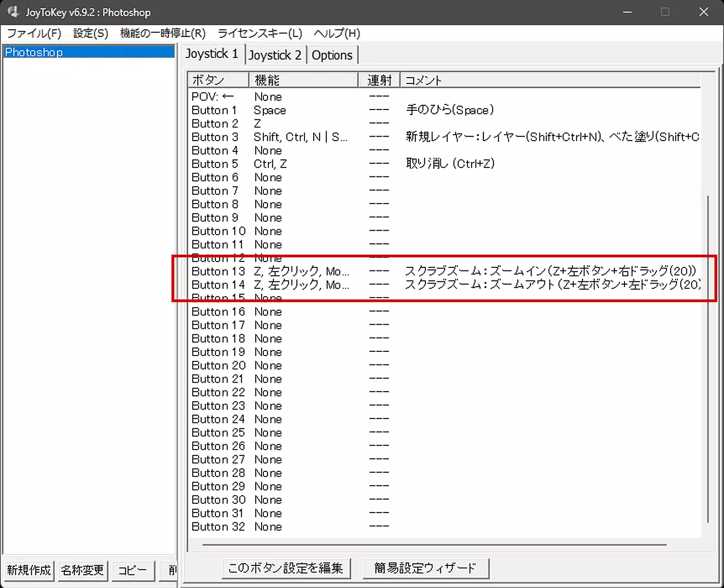Click the ボタン column header
Image resolution: width=724 pixels, height=588 pixels.
pos(218,80)
